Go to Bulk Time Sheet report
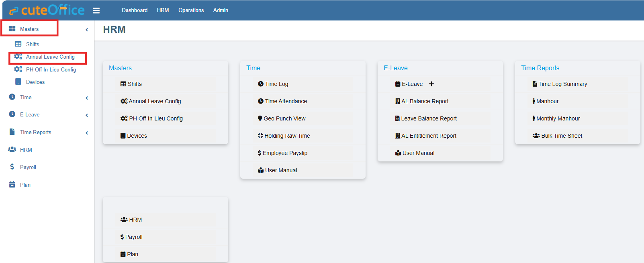This screenshot has height=263, width=644. pyautogui.click(x=561, y=136)
